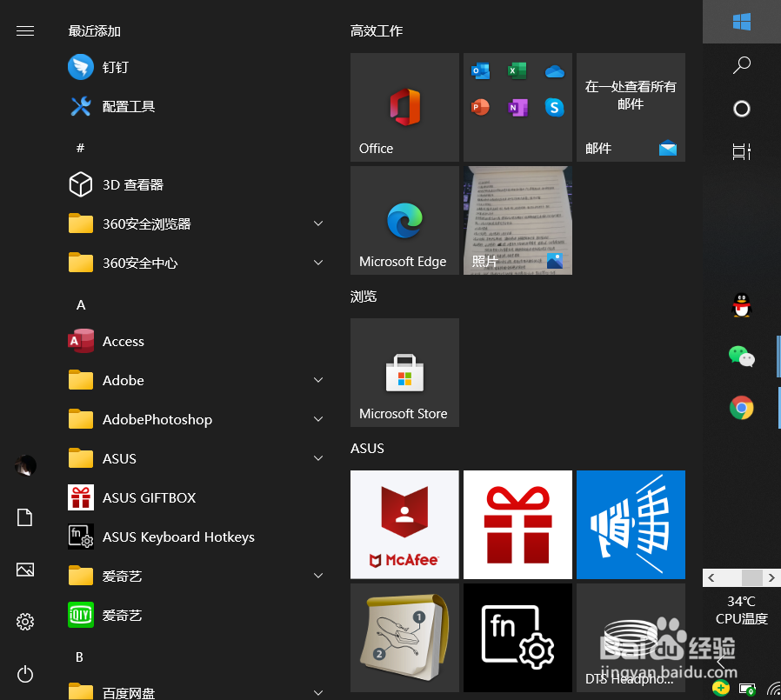Switch to WeChat on the taskbar
This screenshot has height=700, width=781.
pos(742,356)
